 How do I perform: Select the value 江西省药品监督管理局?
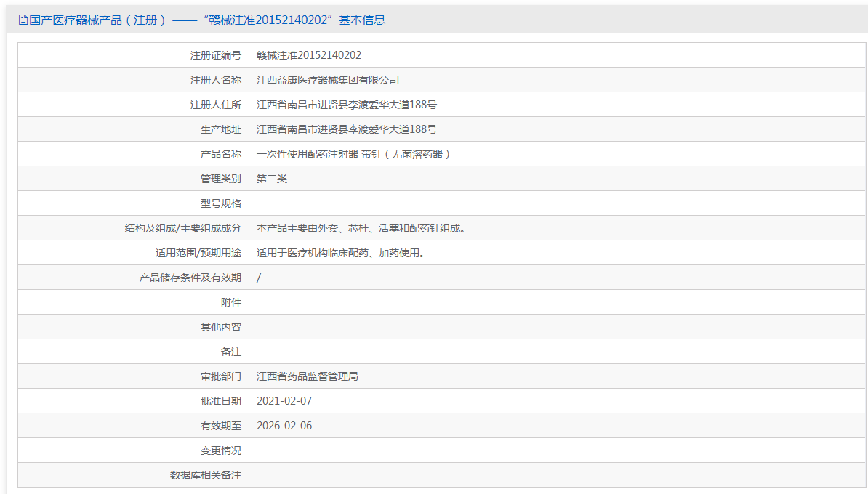pos(308,377)
